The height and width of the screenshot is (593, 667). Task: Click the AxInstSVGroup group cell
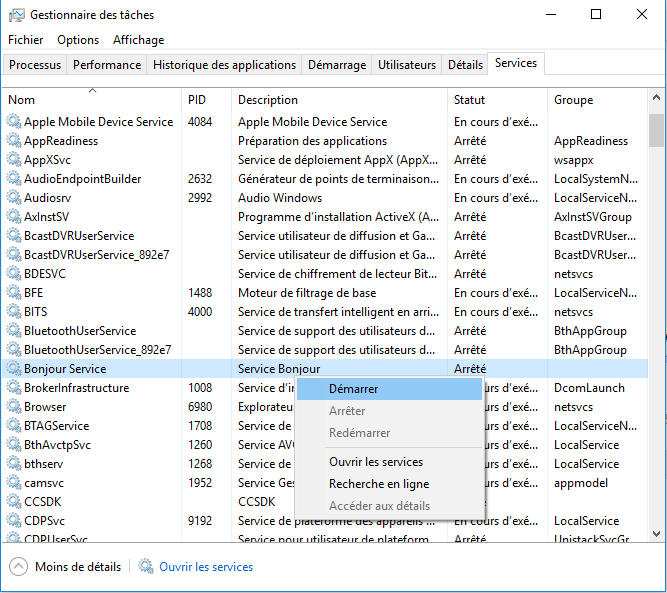[593, 217]
